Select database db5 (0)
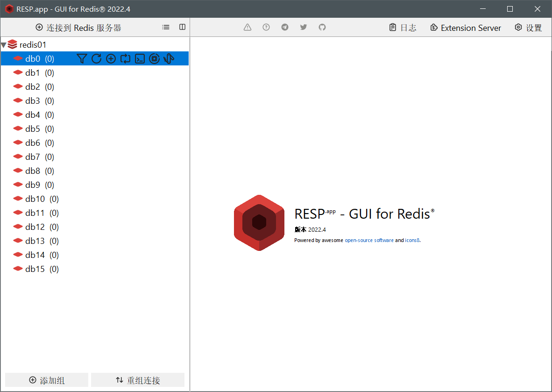The width and height of the screenshot is (552, 392). [95, 128]
